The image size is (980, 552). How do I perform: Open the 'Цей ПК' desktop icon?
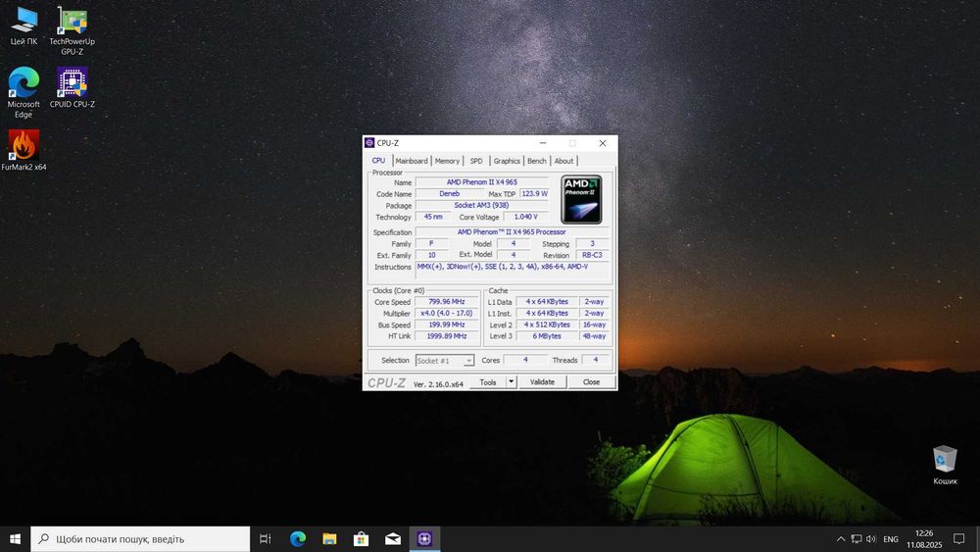tap(24, 26)
